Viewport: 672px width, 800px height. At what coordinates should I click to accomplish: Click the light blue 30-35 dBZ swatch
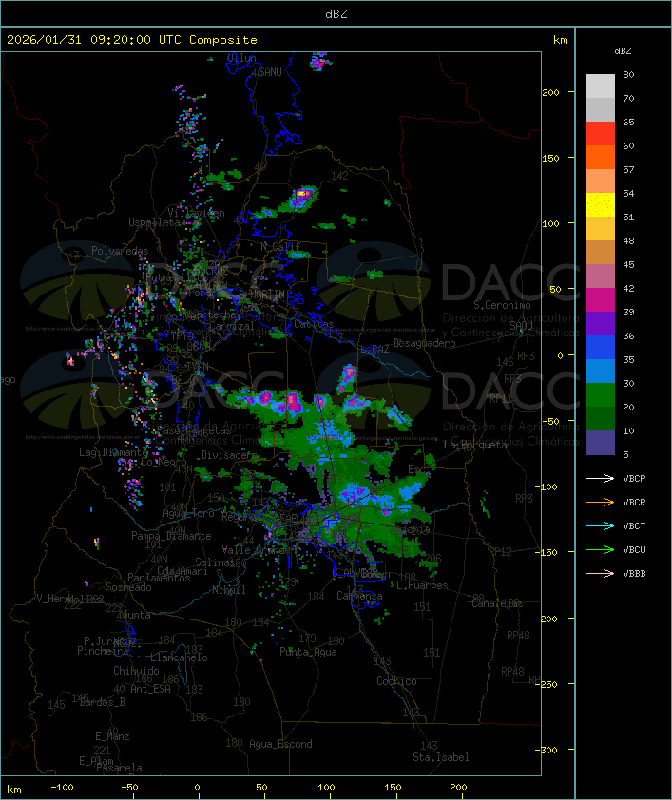point(600,371)
